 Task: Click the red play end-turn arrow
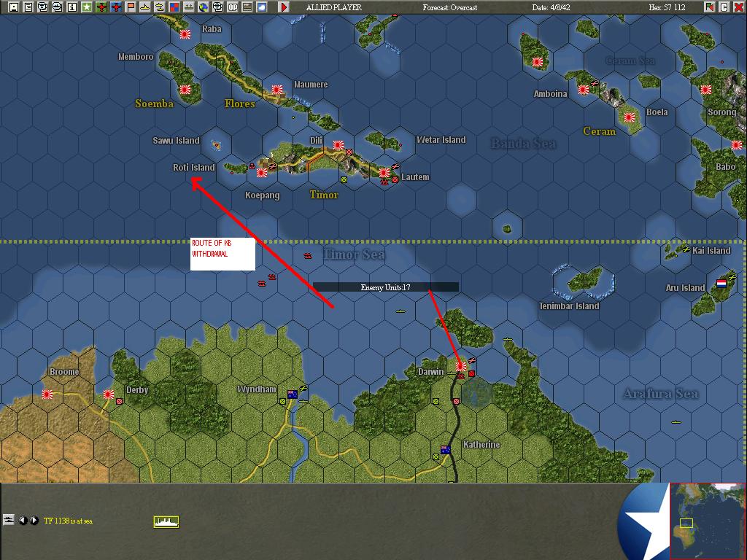click(x=284, y=7)
